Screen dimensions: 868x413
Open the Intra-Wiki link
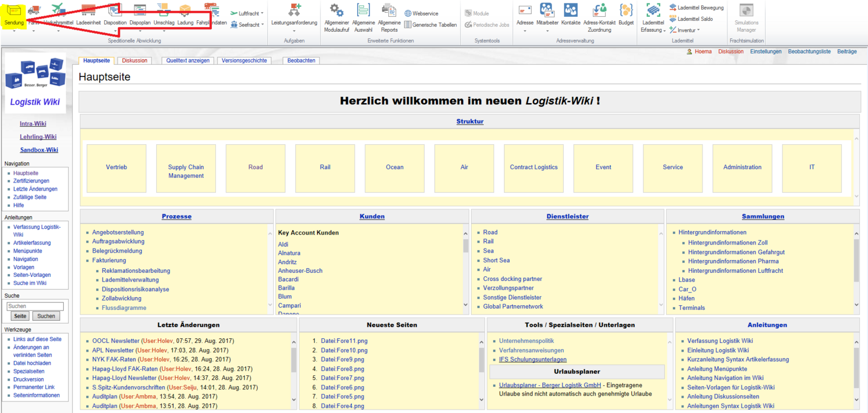(x=33, y=123)
